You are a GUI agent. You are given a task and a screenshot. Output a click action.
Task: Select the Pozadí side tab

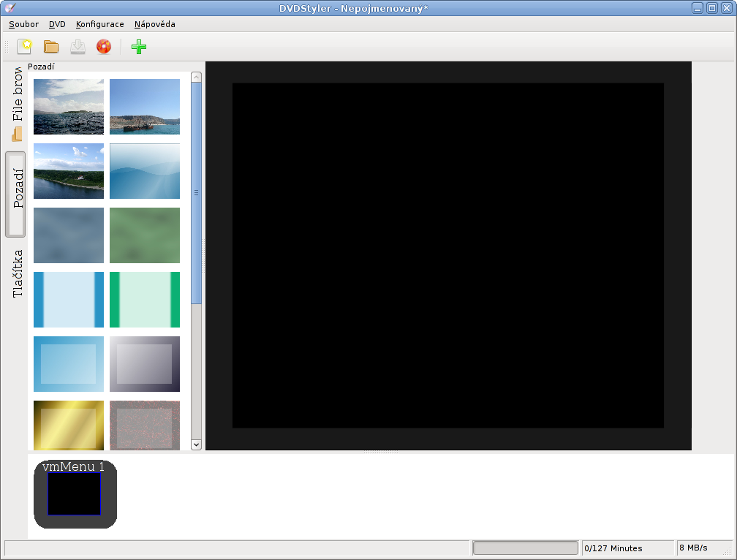(x=17, y=194)
